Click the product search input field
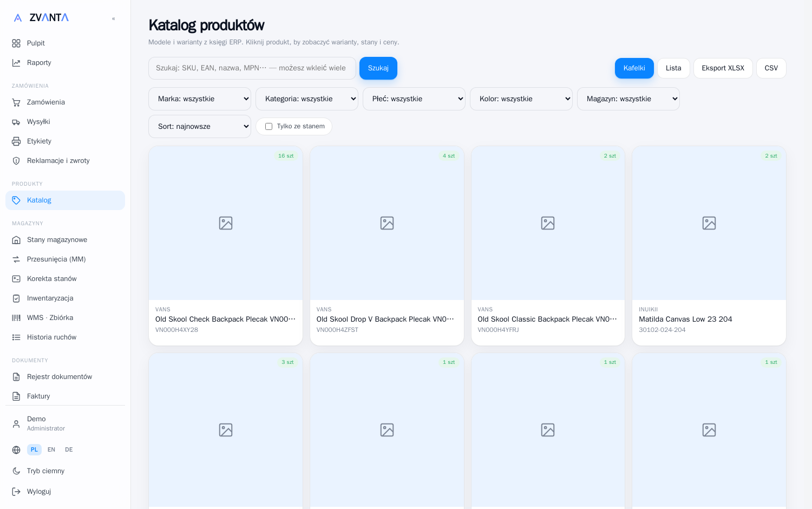Image resolution: width=812 pixels, height=509 pixels. pyautogui.click(x=252, y=68)
